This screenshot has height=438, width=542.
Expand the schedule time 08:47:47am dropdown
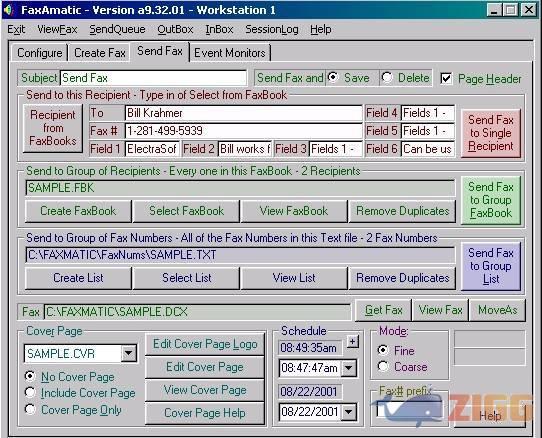coord(349,368)
